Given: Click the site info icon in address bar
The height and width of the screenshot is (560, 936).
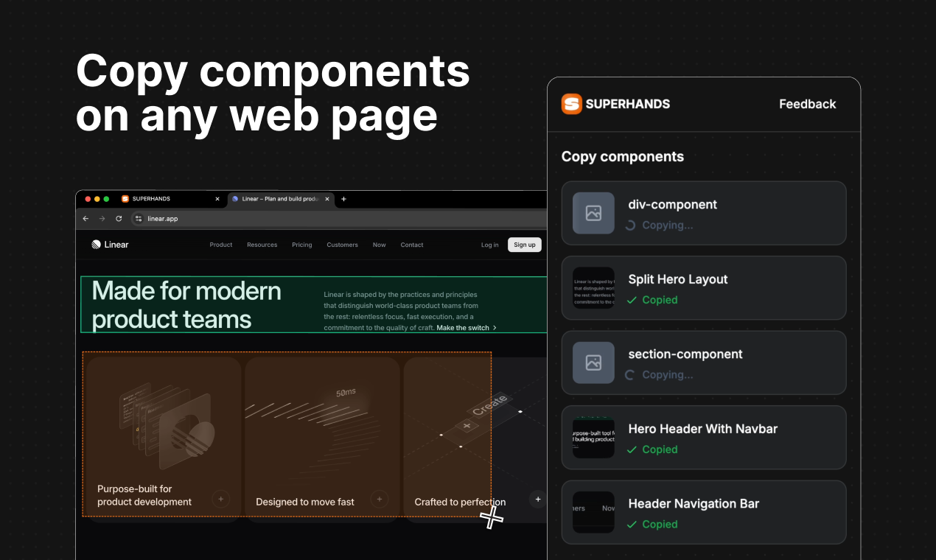Looking at the screenshot, I should tap(138, 219).
